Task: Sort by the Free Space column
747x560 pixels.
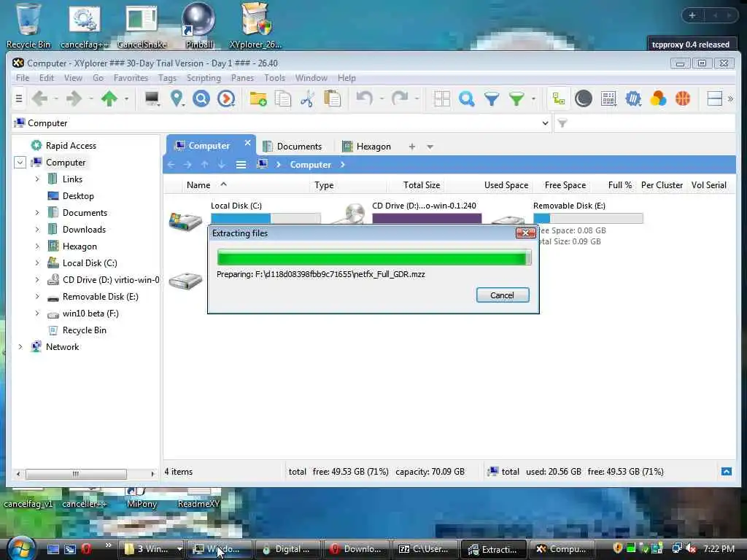Action: click(x=565, y=185)
